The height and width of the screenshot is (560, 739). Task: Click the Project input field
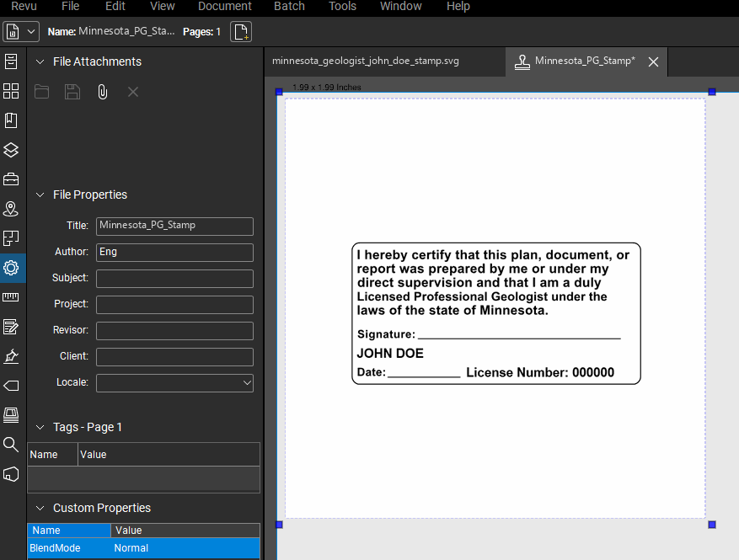tap(175, 305)
